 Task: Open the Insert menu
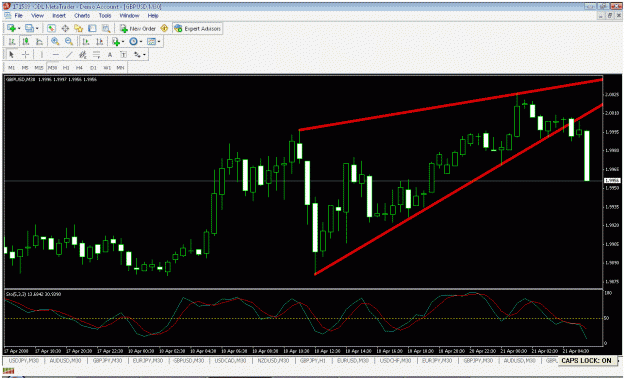point(59,16)
